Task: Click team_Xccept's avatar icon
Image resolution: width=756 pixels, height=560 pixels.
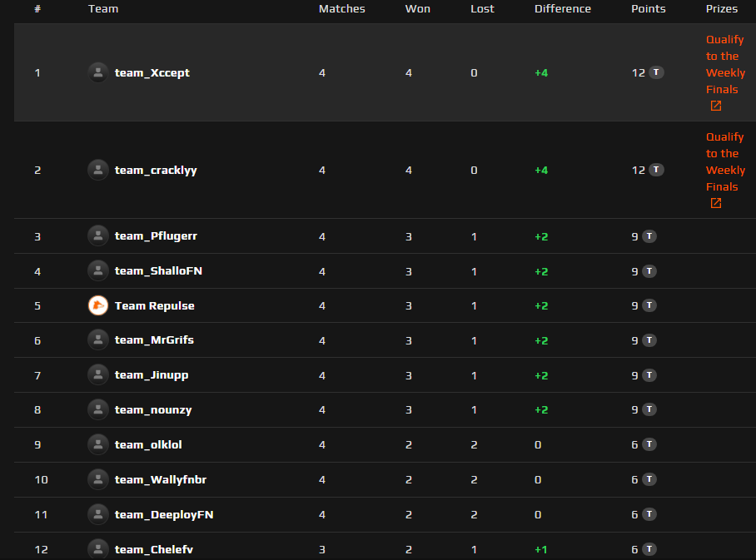Action: pos(98,72)
